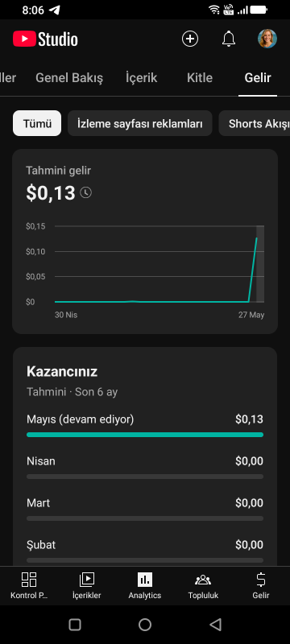Open the notifications bell
Image resolution: width=290 pixels, height=644 pixels.
click(x=229, y=39)
